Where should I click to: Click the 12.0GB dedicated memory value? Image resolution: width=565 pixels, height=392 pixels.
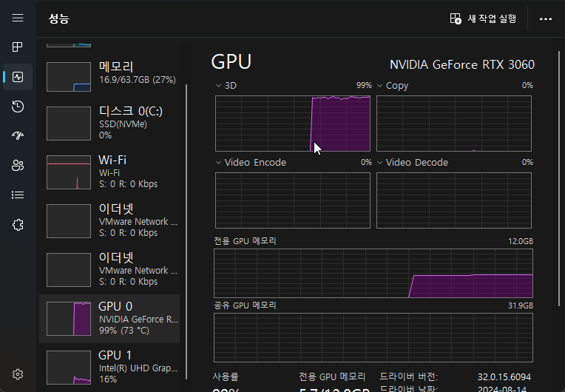(521, 241)
